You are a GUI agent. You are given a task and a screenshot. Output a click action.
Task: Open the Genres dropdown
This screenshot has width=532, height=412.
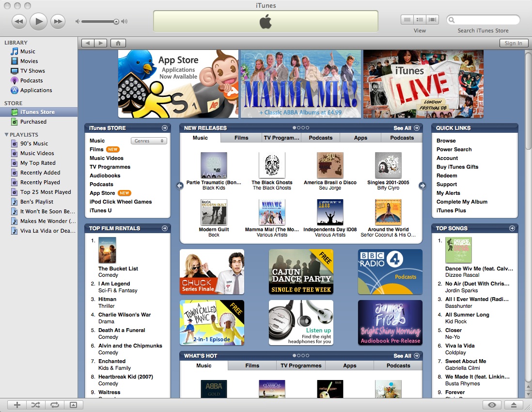point(149,141)
